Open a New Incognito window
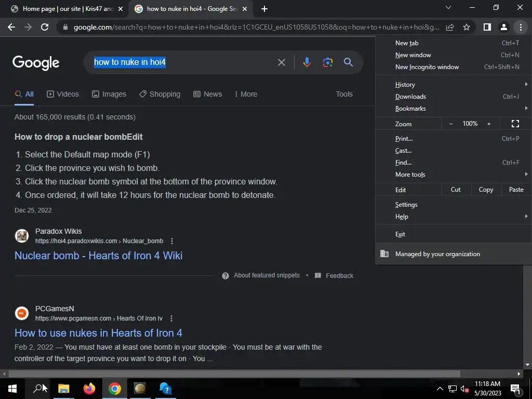The width and height of the screenshot is (532, 399). coord(453,67)
